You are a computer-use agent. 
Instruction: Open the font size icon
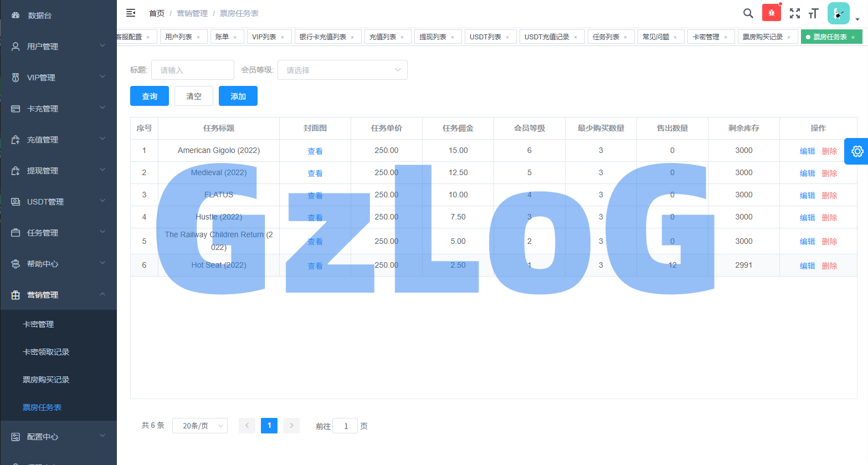point(813,13)
